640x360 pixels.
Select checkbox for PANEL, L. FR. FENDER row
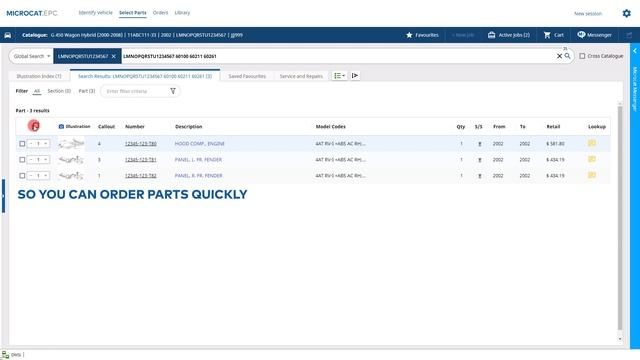[22, 160]
